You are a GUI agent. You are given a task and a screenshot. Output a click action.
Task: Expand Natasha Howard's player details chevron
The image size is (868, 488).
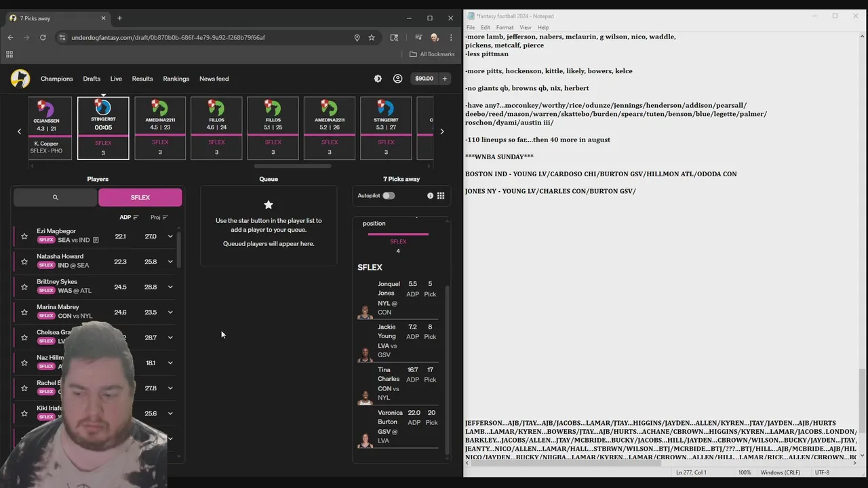pyautogui.click(x=170, y=262)
